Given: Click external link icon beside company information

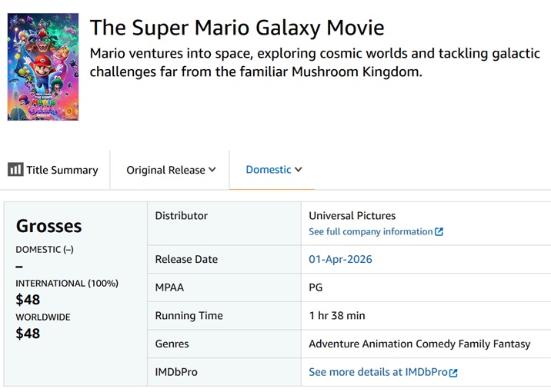Looking at the screenshot, I should [x=439, y=231].
